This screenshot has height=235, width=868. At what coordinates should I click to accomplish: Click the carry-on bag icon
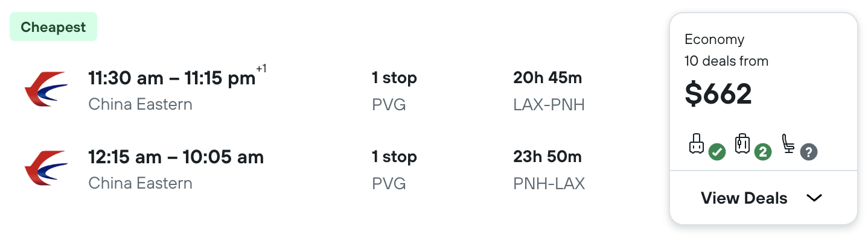[697, 144]
